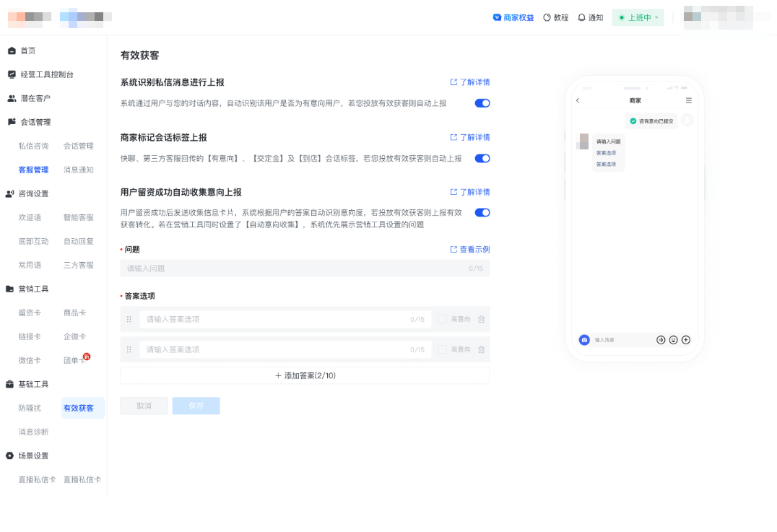Open the hamburger menu in phone preview

click(689, 100)
